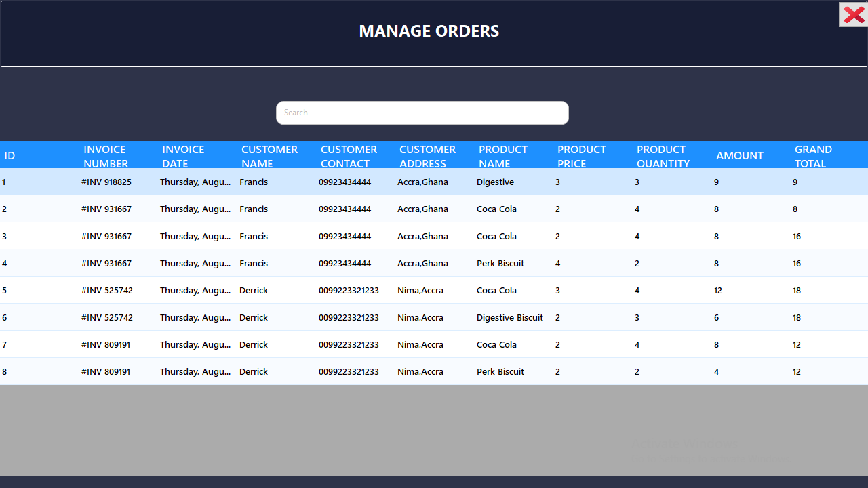868x488 pixels.
Task: Click the CUSTOMER CONTACT column header
Action: pyautogui.click(x=349, y=155)
